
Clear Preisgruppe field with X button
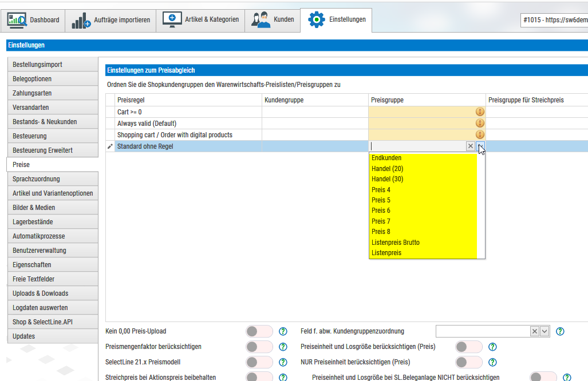pyautogui.click(x=470, y=146)
